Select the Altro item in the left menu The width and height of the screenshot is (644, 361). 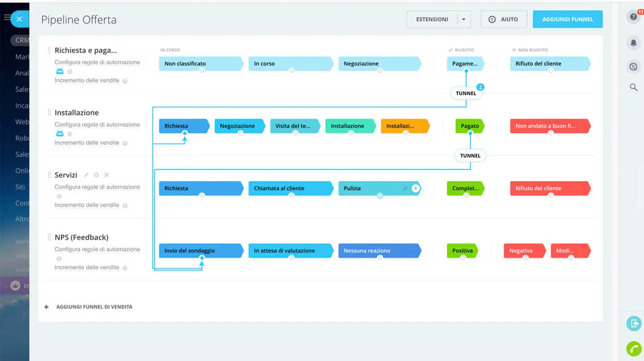(22, 219)
